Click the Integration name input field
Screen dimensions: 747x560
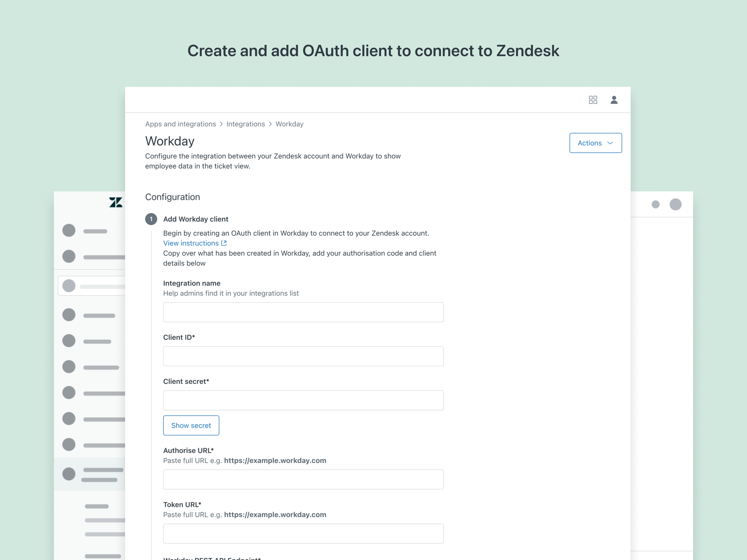[x=303, y=312]
